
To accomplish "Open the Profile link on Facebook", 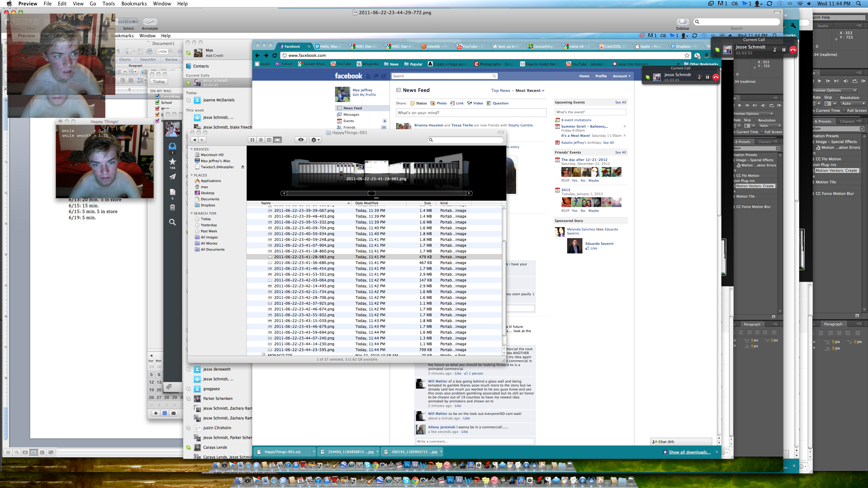I will pos(601,76).
